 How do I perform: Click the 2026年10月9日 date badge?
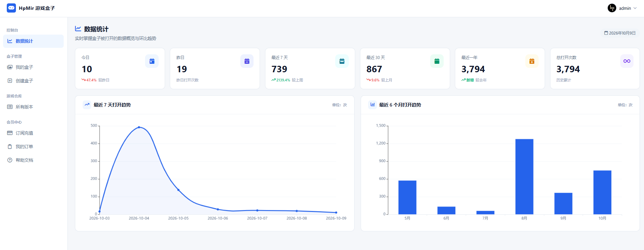pos(620,33)
